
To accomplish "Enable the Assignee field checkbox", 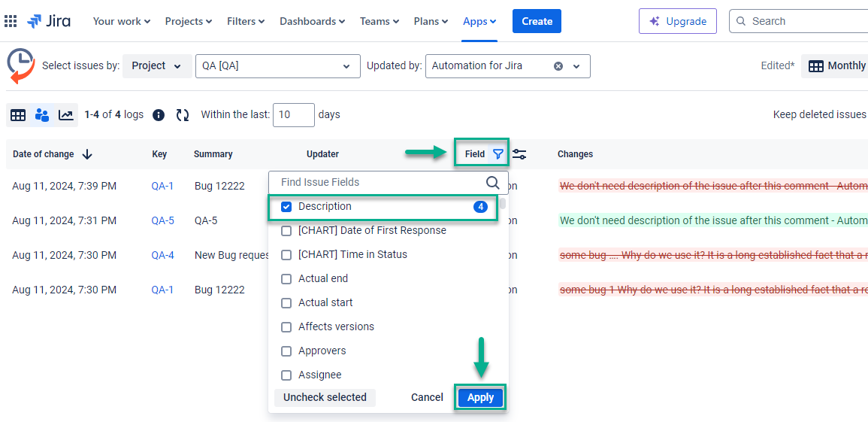I will click(286, 375).
